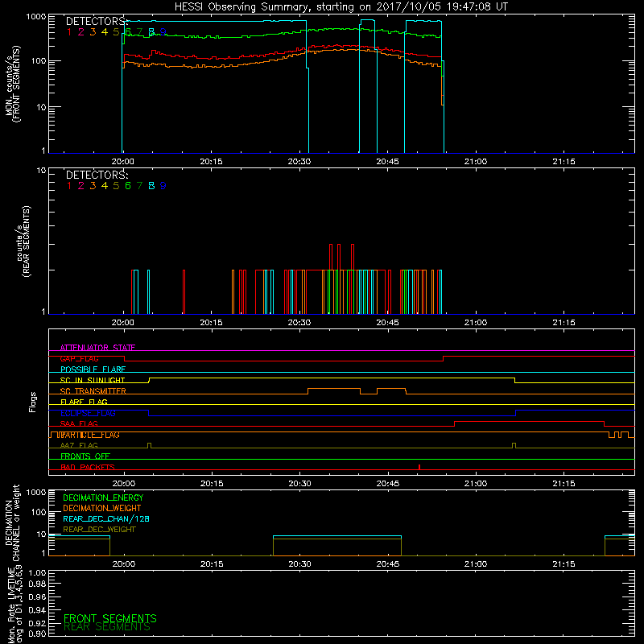Click the SAA_FLAG label

point(79,423)
